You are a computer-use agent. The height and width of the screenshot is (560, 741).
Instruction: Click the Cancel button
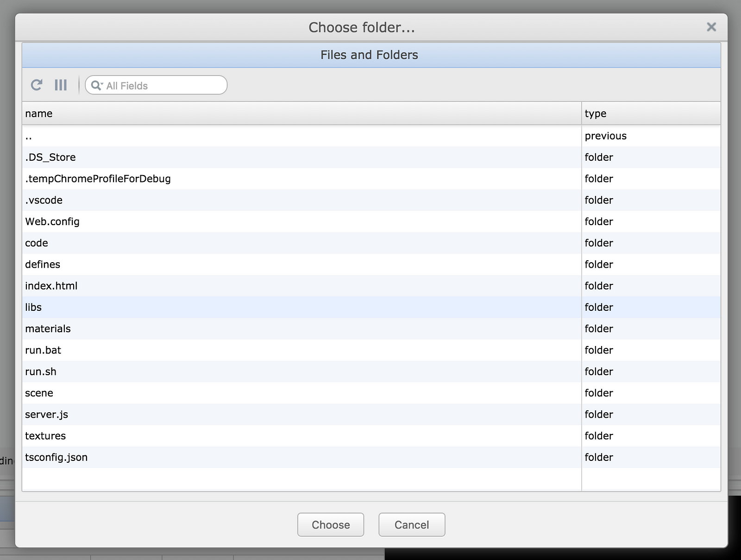click(x=412, y=525)
